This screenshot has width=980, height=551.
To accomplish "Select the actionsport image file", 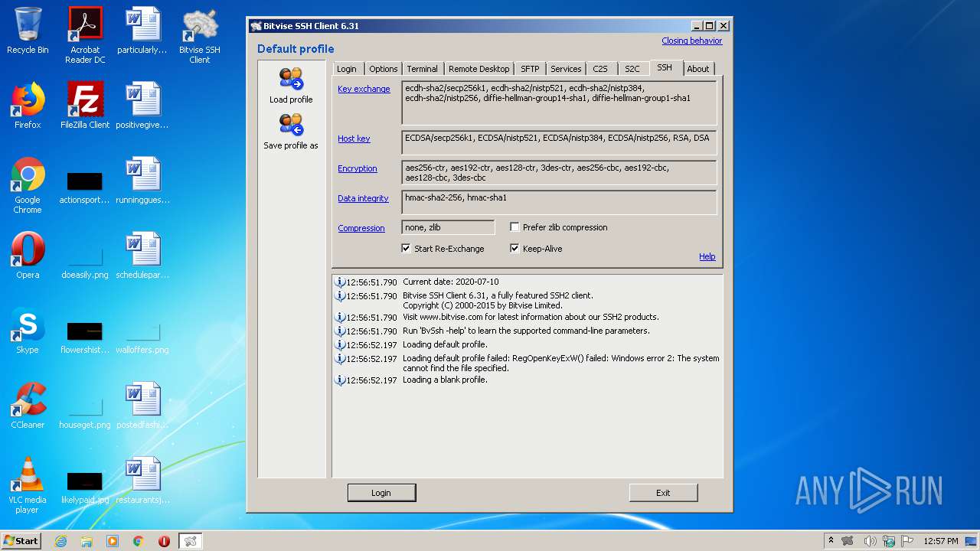I will pyautogui.click(x=85, y=187).
